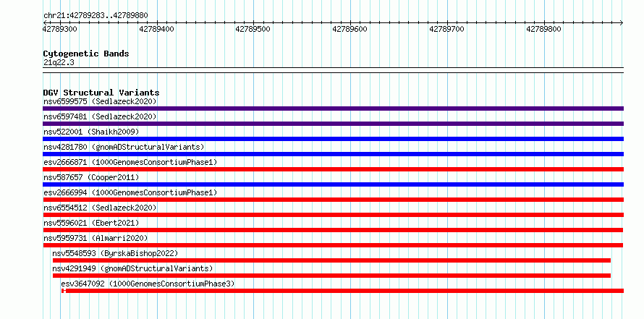Select the esv2666871 red variant bar

pyautogui.click(x=333, y=169)
